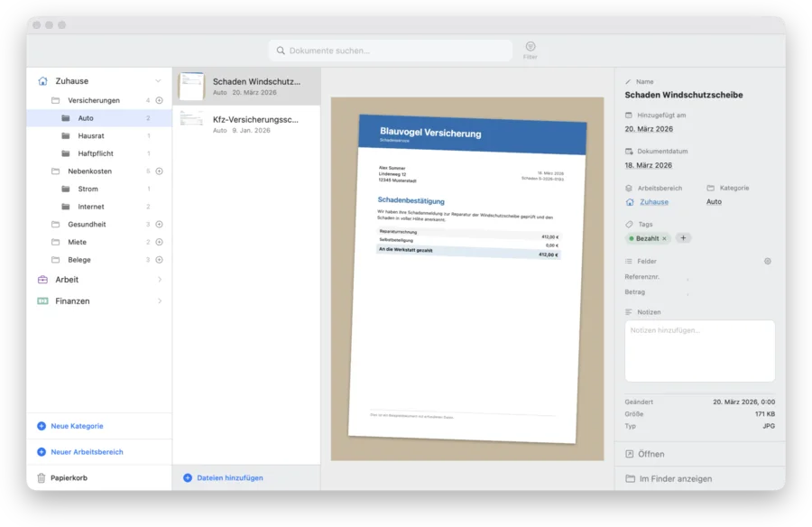Select the Strom subcategory

click(99, 189)
